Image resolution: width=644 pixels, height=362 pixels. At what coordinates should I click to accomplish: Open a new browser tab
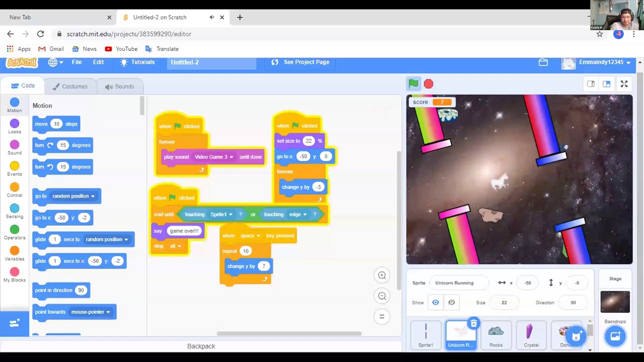(239, 17)
